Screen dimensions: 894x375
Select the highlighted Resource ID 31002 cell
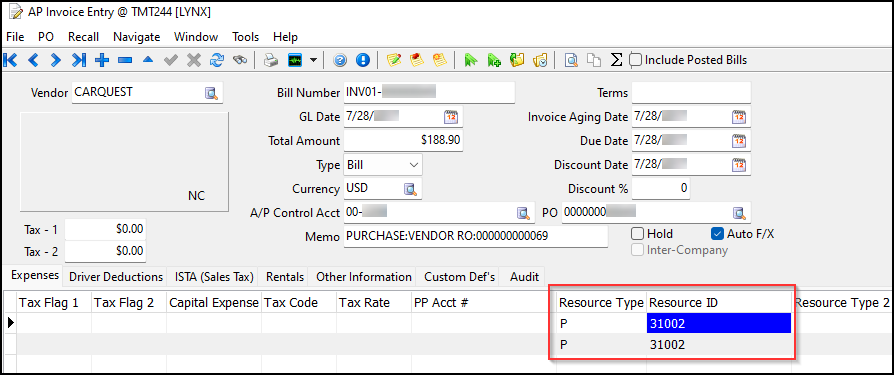click(x=719, y=324)
